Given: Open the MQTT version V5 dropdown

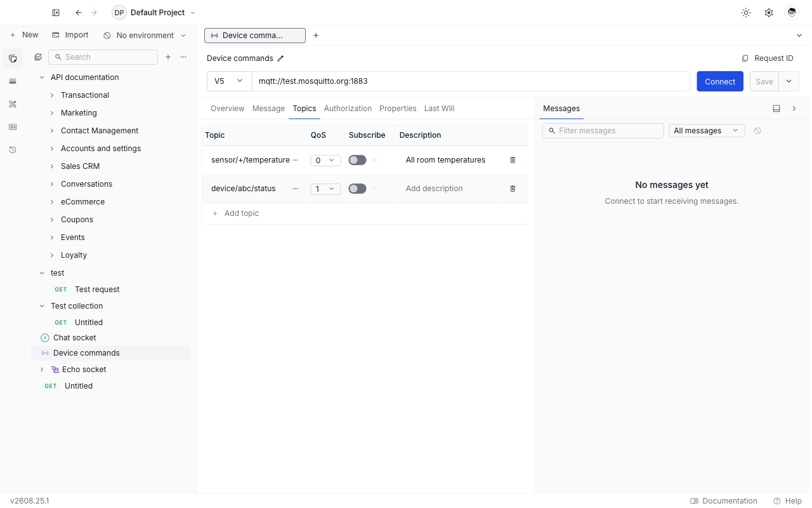Looking at the screenshot, I should pyautogui.click(x=229, y=81).
